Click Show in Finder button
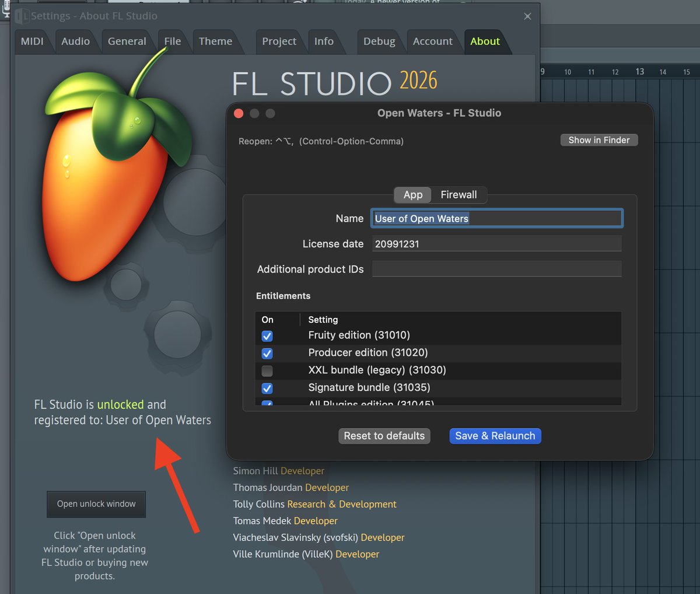This screenshot has height=594, width=700. 599,140
